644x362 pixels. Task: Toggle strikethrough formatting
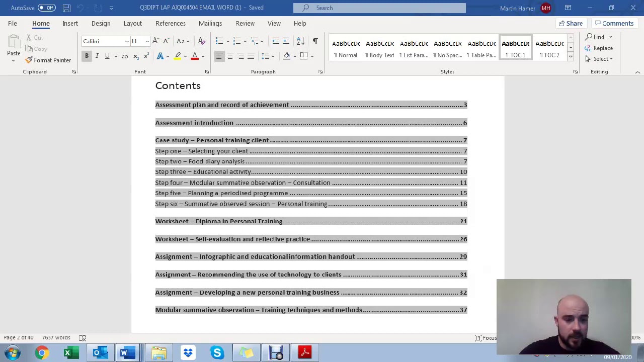[x=125, y=56]
